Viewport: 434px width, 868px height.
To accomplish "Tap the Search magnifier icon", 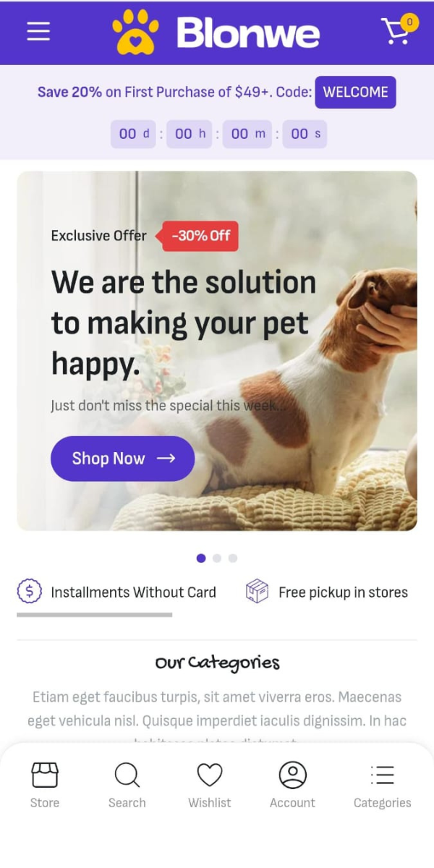I will click(x=127, y=775).
